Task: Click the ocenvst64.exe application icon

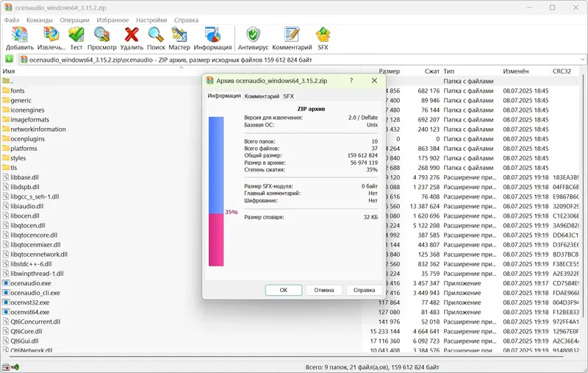Action: (6, 312)
